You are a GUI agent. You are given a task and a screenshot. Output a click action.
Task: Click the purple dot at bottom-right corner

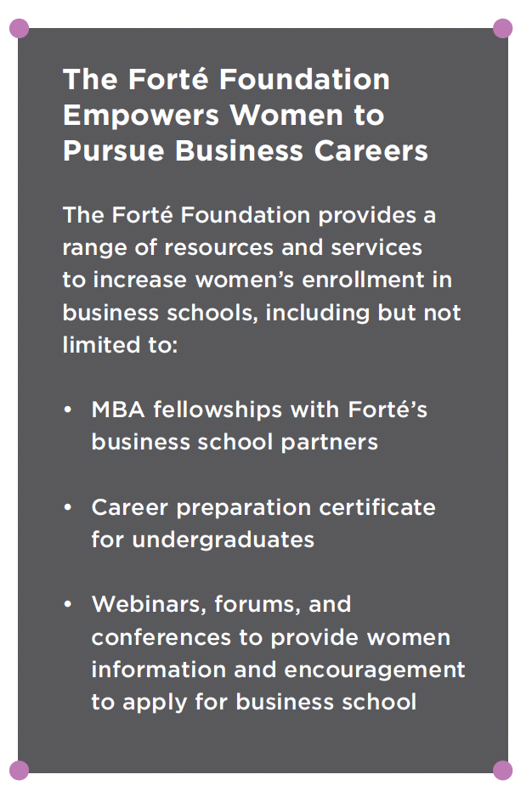(x=503, y=771)
